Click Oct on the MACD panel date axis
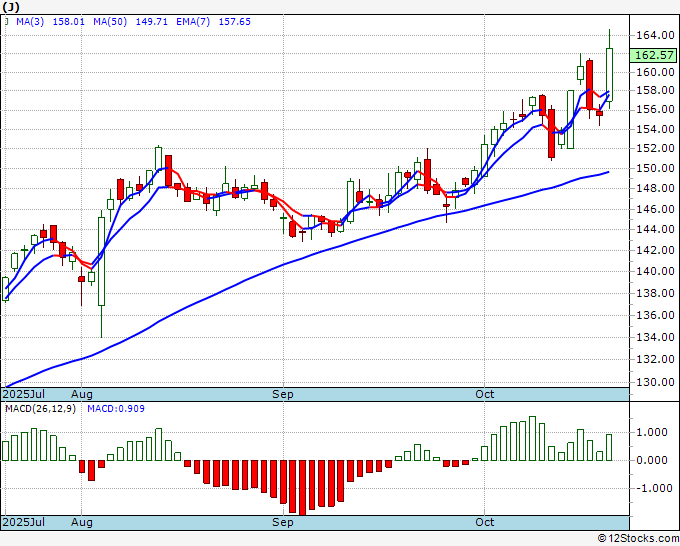Screen dimensions: 680x546 (484, 522)
